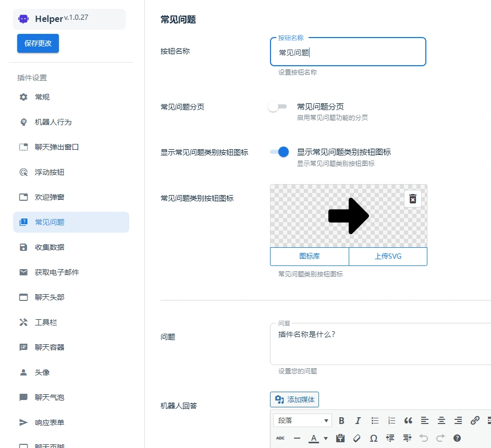Insert a numbered list in the reply
The image size is (491, 448).
tap(391, 420)
